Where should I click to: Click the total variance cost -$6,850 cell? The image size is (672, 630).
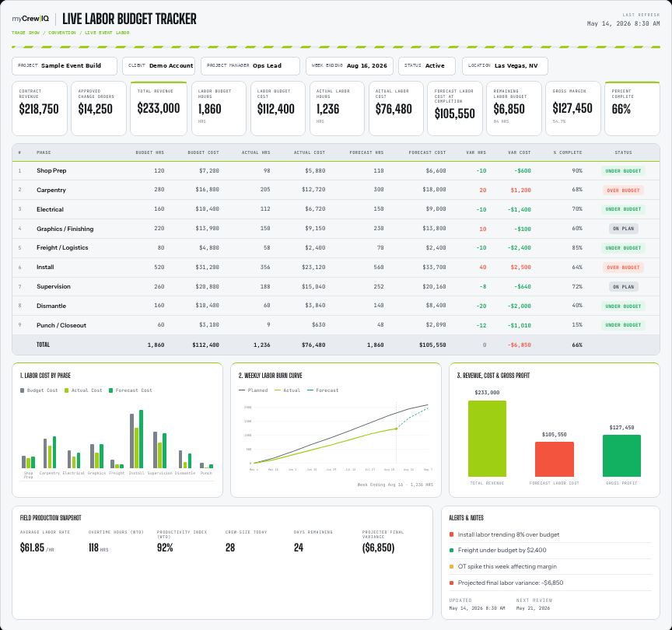519,345
